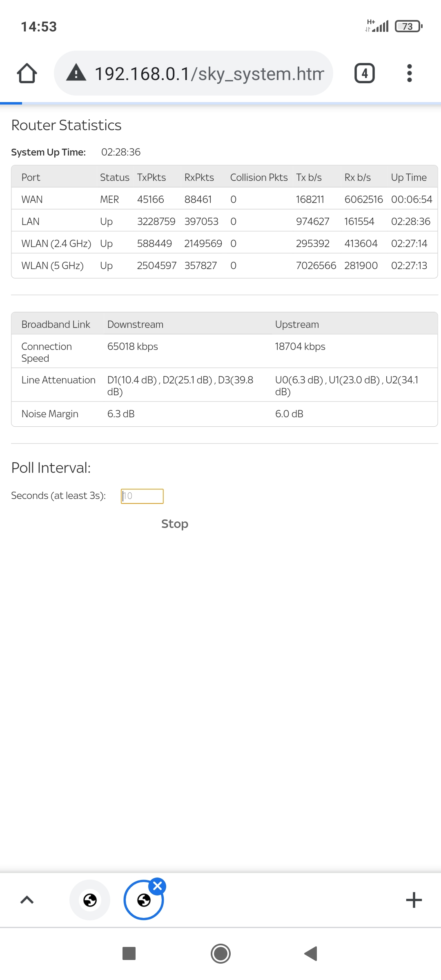
Task: Expand the bottom tab strip chevron
Action: coord(27,900)
